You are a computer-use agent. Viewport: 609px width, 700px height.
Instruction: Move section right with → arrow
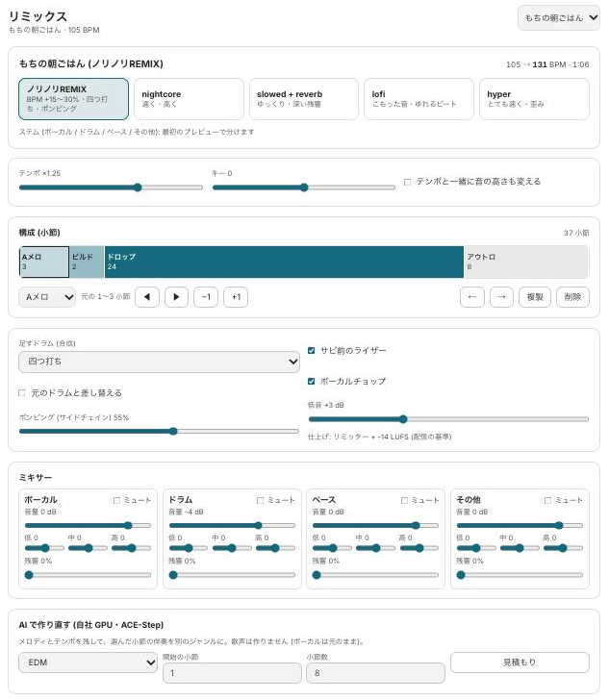coord(502,297)
